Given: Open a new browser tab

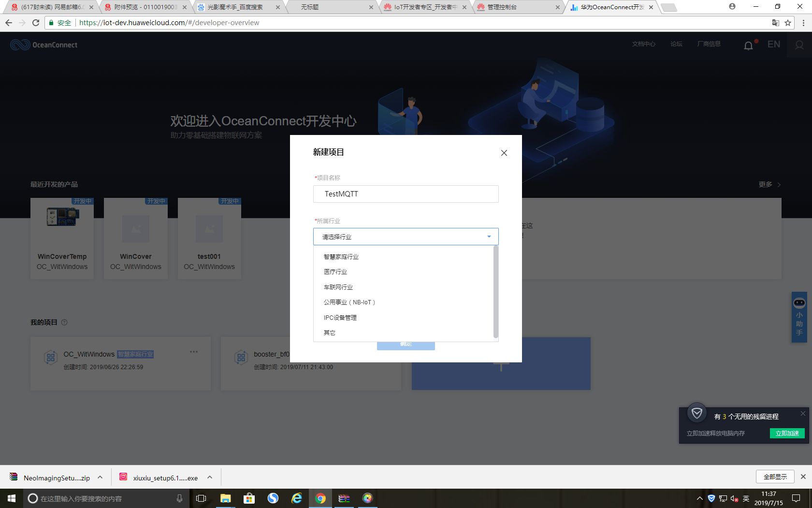Looking at the screenshot, I should coord(669,7).
